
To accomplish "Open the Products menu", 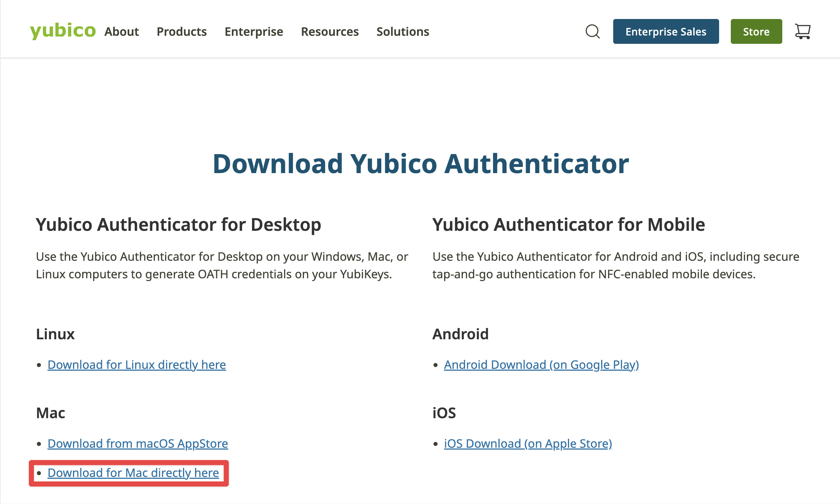I will [x=182, y=32].
